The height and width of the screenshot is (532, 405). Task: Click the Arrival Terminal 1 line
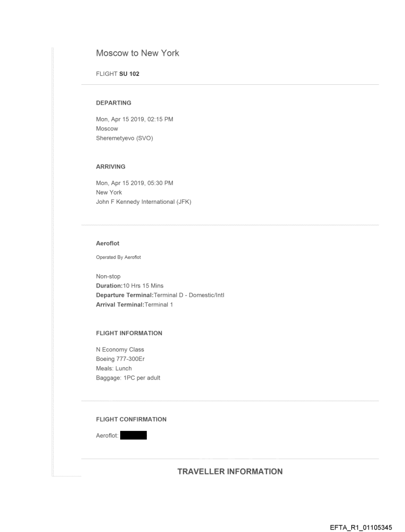134,305
